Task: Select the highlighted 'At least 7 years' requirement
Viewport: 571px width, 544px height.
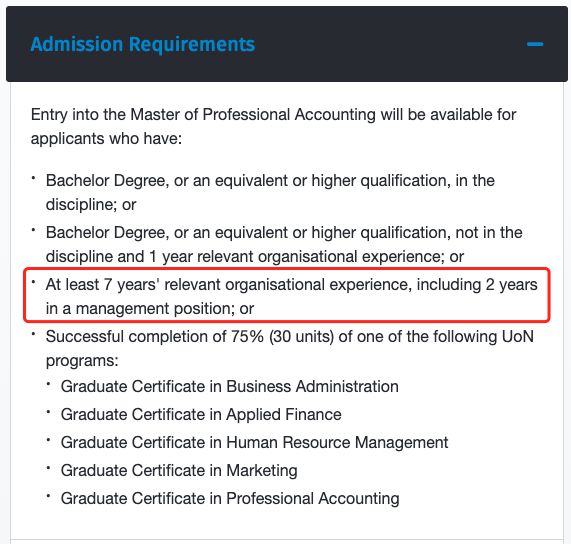Action: [x=287, y=295]
